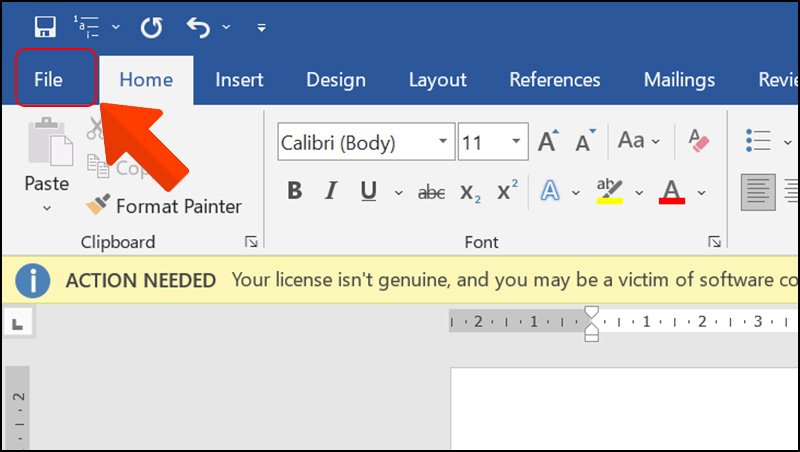Image resolution: width=800 pixels, height=452 pixels.
Task: Apply red font color A swatch
Action: click(672, 191)
